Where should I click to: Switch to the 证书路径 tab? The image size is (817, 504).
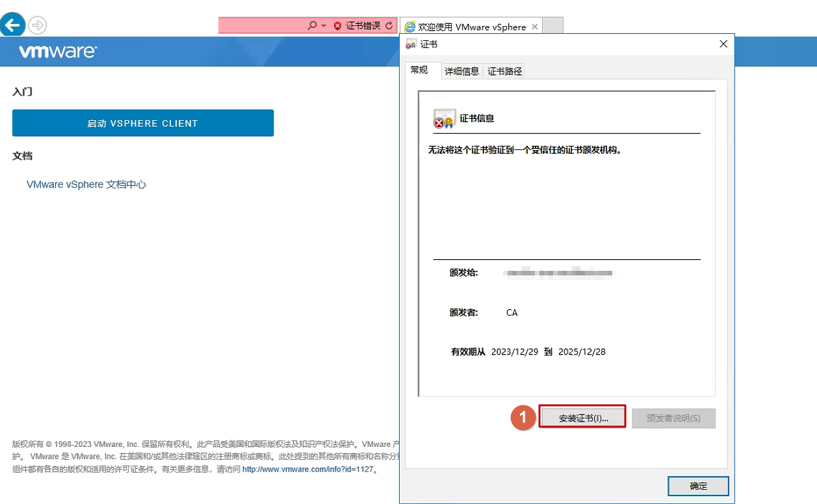pos(505,71)
